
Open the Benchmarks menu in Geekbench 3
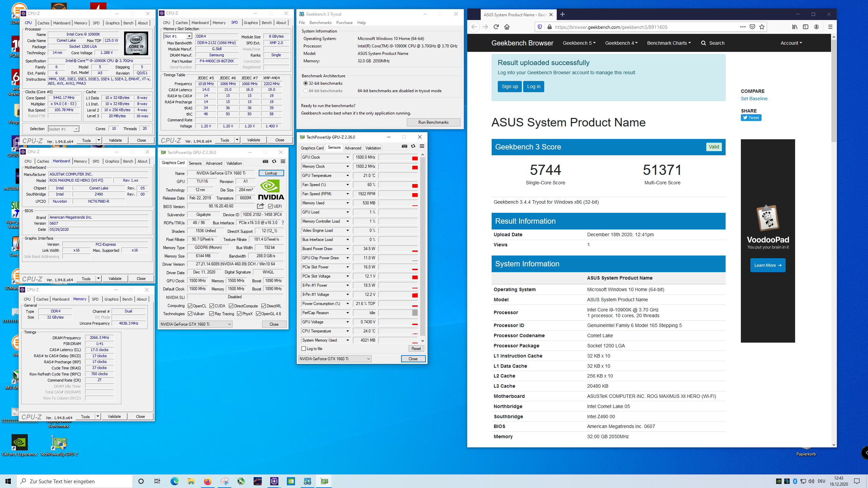pos(320,23)
